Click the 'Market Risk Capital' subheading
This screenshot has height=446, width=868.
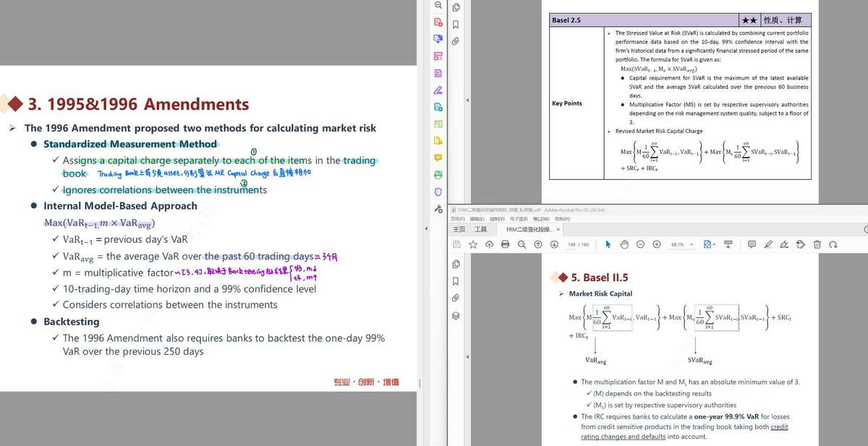point(600,293)
